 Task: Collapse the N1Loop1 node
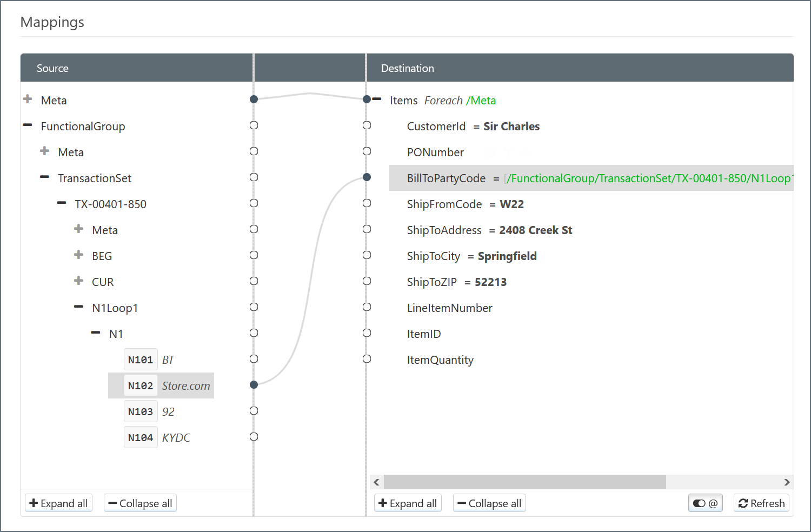(x=79, y=307)
